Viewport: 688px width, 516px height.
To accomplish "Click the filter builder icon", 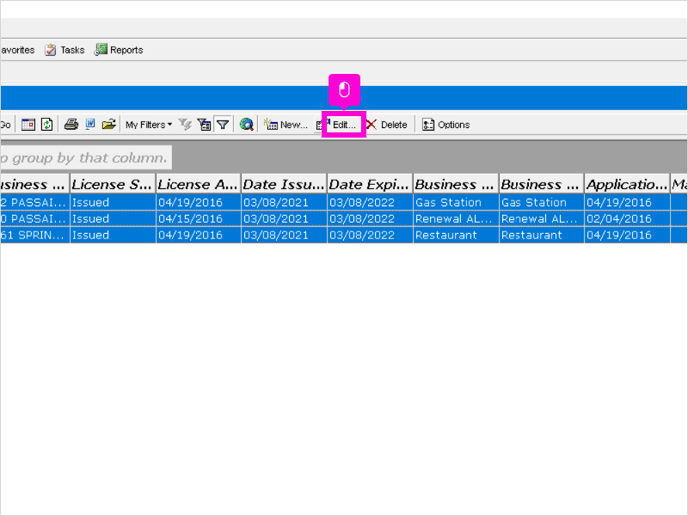I will coord(204,125).
